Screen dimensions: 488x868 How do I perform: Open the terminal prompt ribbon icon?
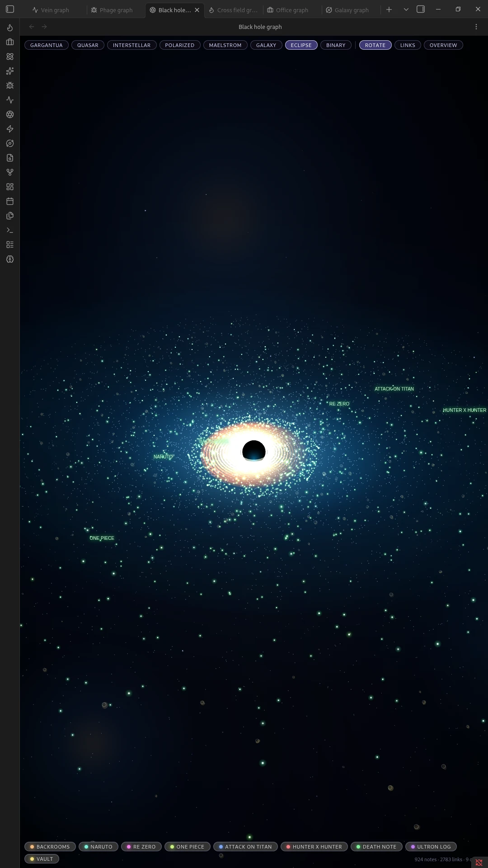(10, 230)
